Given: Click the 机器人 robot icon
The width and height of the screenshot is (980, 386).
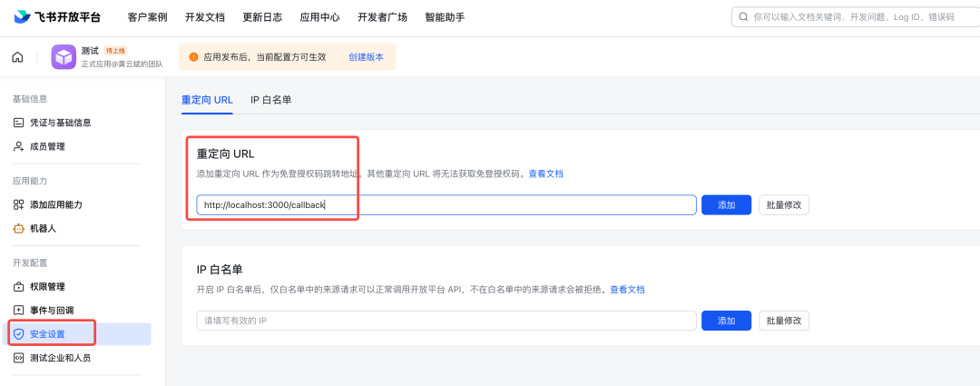Looking at the screenshot, I should coord(19,228).
